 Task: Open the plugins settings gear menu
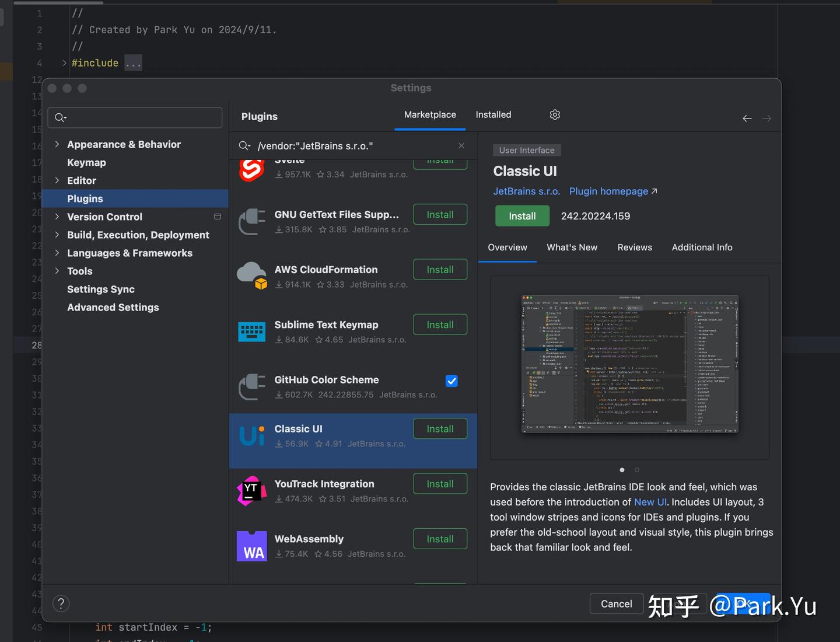(554, 115)
